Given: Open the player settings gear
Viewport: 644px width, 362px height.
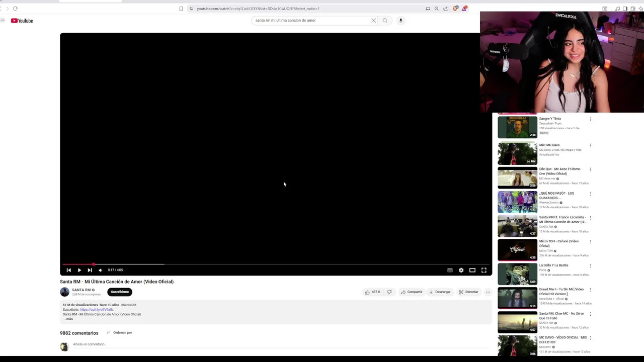Looking at the screenshot, I should [461, 270].
